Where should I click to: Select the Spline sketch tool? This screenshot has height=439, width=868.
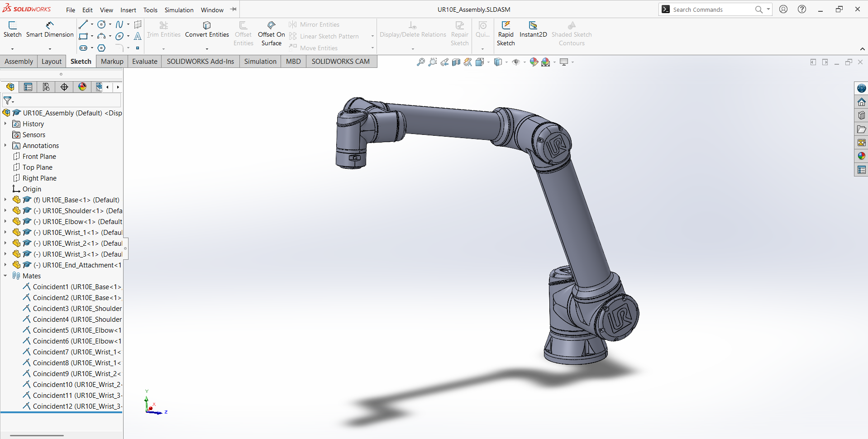(119, 24)
